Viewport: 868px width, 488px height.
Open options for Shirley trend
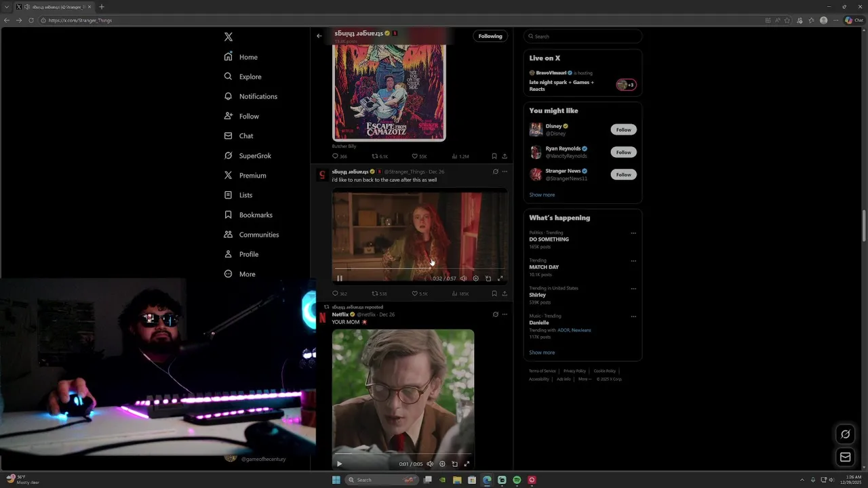point(633,289)
